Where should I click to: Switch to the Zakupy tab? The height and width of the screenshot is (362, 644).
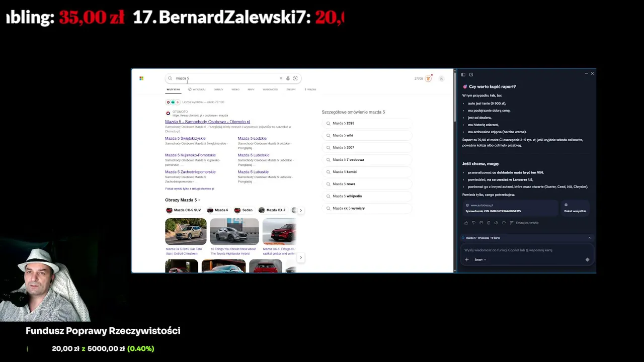pyautogui.click(x=291, y=89)
